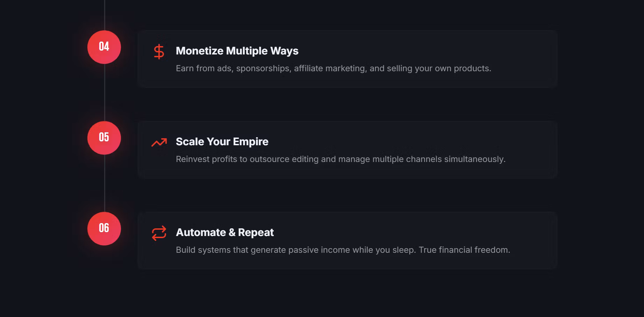Click the "True financial freedom." sentence
The width and height of the screenshot is (644, 317).
click(x=464, y=250)
